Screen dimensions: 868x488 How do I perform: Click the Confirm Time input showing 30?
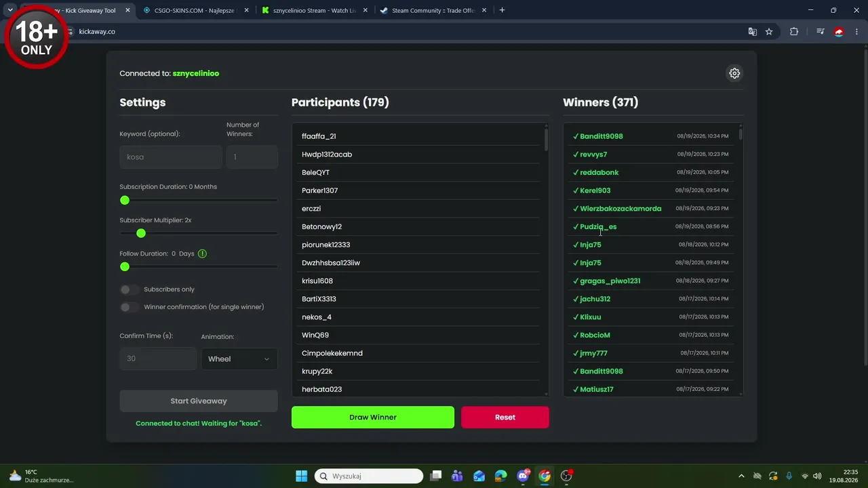(158, 359)
